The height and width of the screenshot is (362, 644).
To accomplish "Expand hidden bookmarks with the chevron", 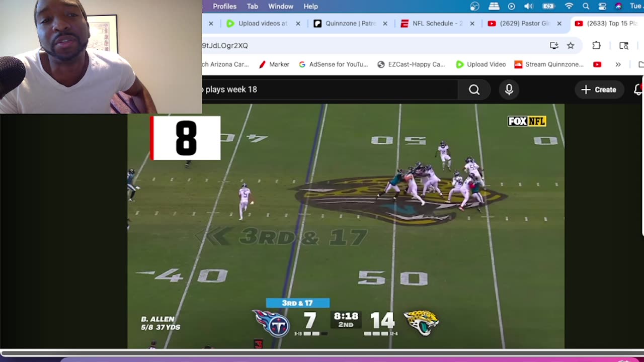I will click(618, 64).
